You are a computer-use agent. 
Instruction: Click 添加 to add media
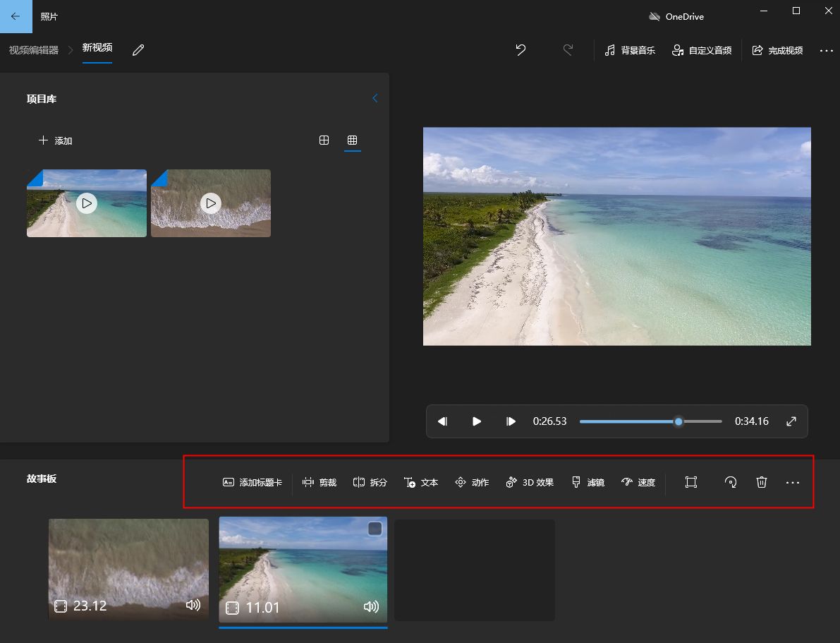pos(56,140)
